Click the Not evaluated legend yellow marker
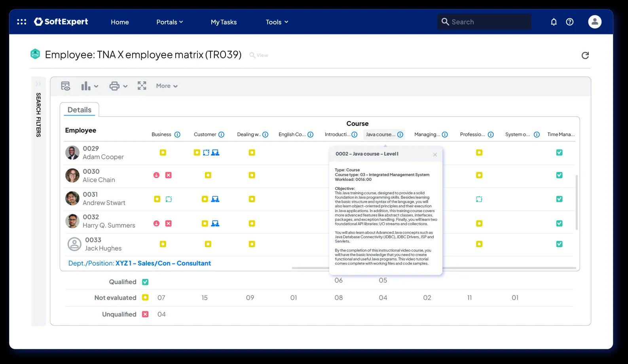 tap(145, 298)
